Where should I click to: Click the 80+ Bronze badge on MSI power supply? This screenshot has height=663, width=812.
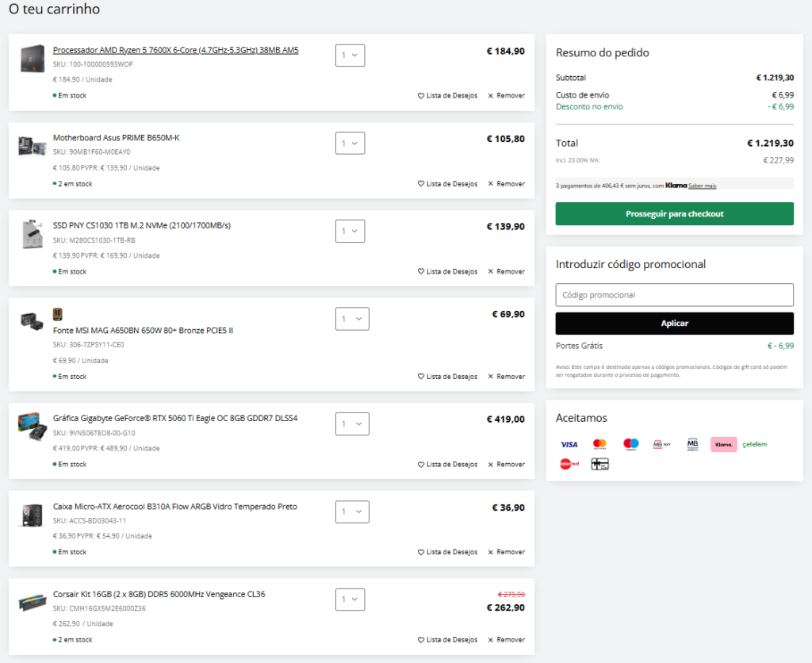click(58, 314)
